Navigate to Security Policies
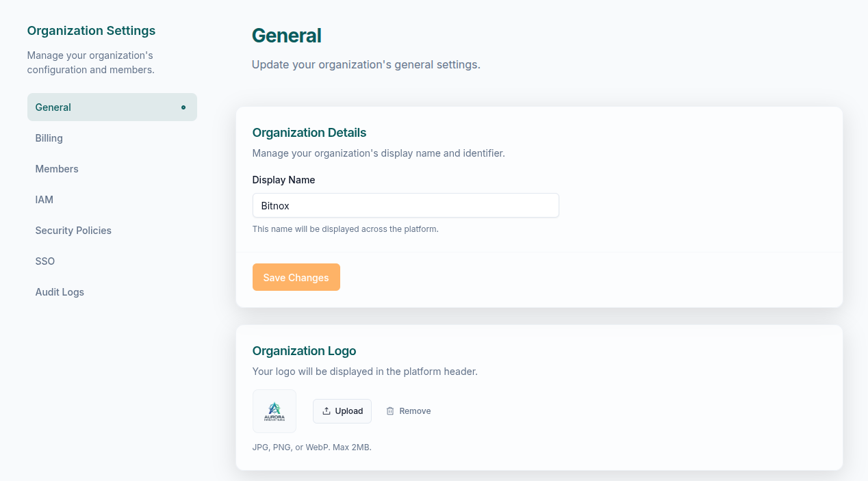 click(x=73, y=231)
